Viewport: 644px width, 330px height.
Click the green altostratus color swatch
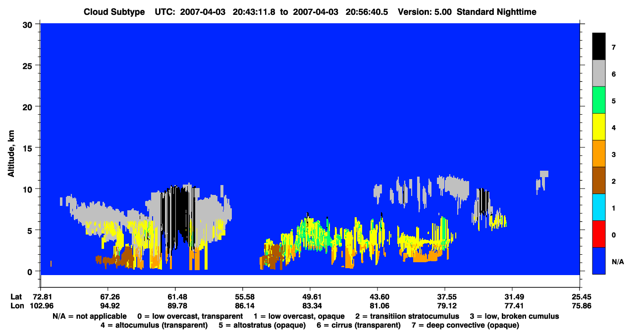599,100
